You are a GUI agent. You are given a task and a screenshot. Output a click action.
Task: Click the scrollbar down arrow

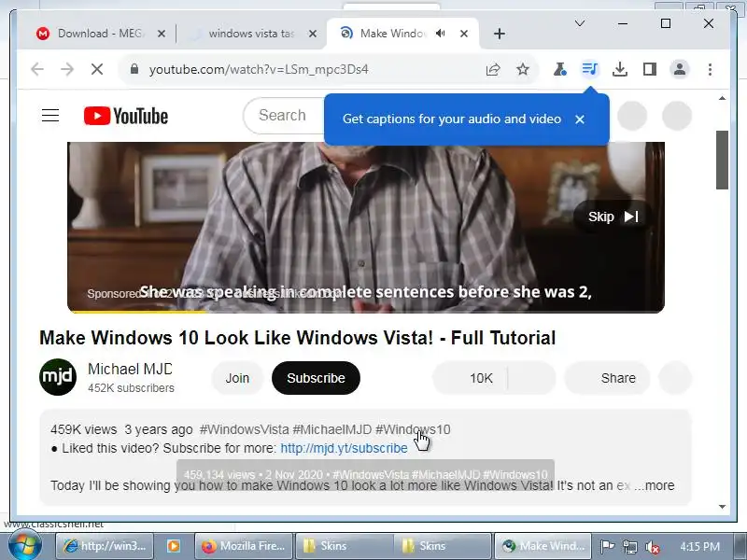pos(722,507)
